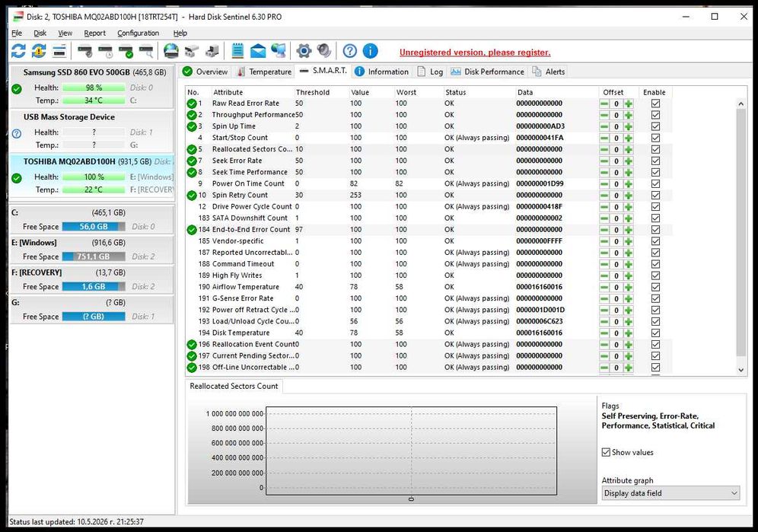Viewport: 758px width, 532px height.
Task: Toggle Enable checkbox for Seek Error Rate
Action: tap(655, 161)
